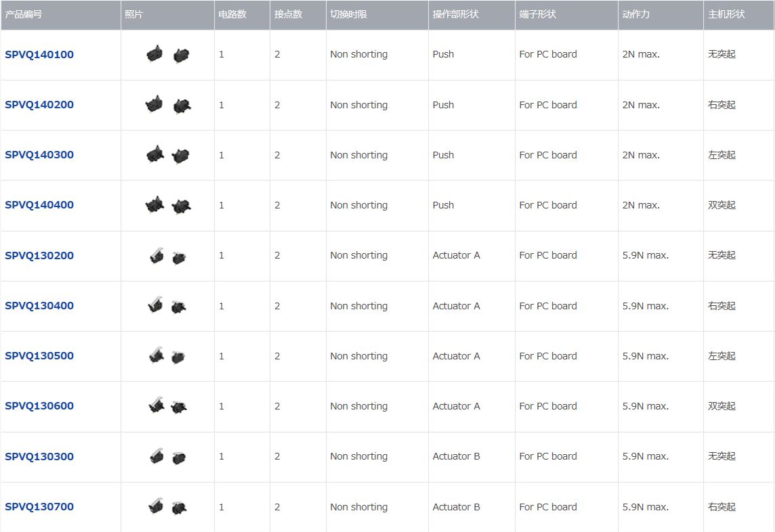Click the SPVQ140100 switch photo thumbnail
This screenshot has width=775, height=532.
coord(167,54)
